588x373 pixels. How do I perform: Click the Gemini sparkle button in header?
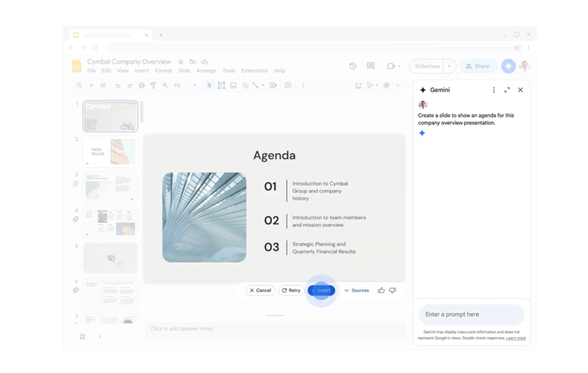coord(508,66)
